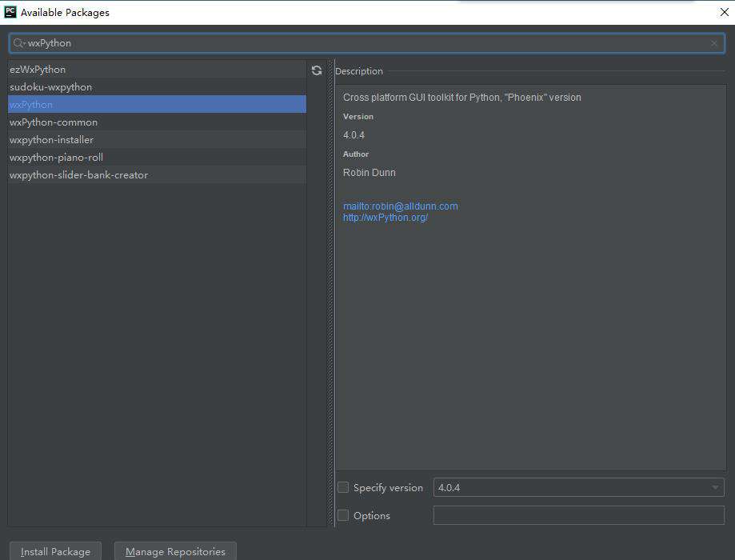Click Install Package button

click(x=55, y=551)
